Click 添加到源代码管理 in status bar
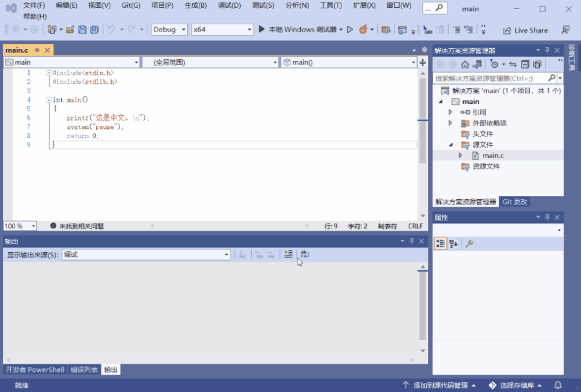Viewport: 581px width, 392px height. point(440,386)
